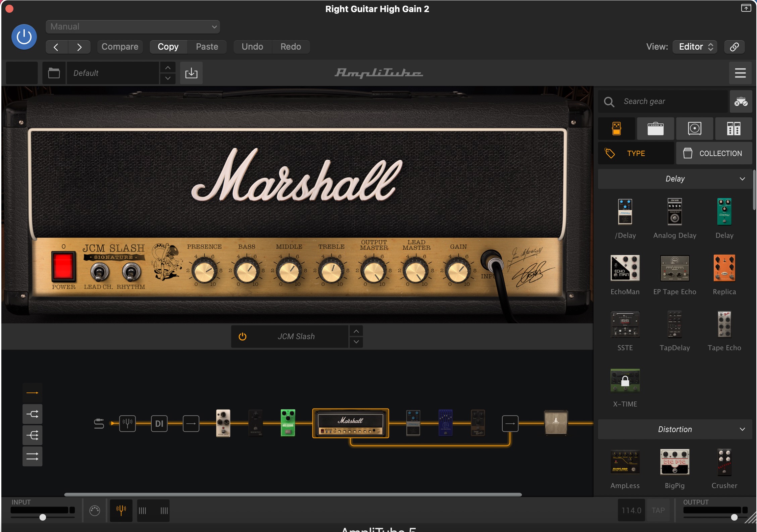Select the green overdrive pedal in the signal chain
This screenshot has width=757, height=532.
[x=288, y=423]
